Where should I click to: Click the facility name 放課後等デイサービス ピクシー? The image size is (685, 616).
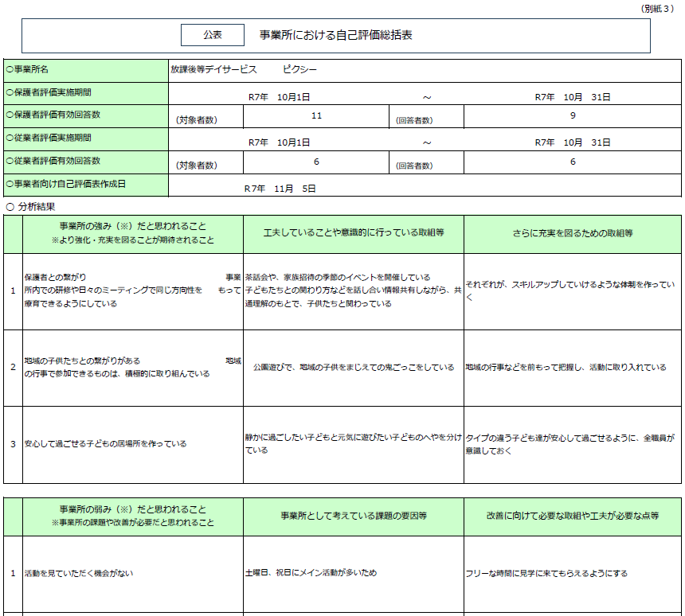pyautogui.click(x=244, y=70)
